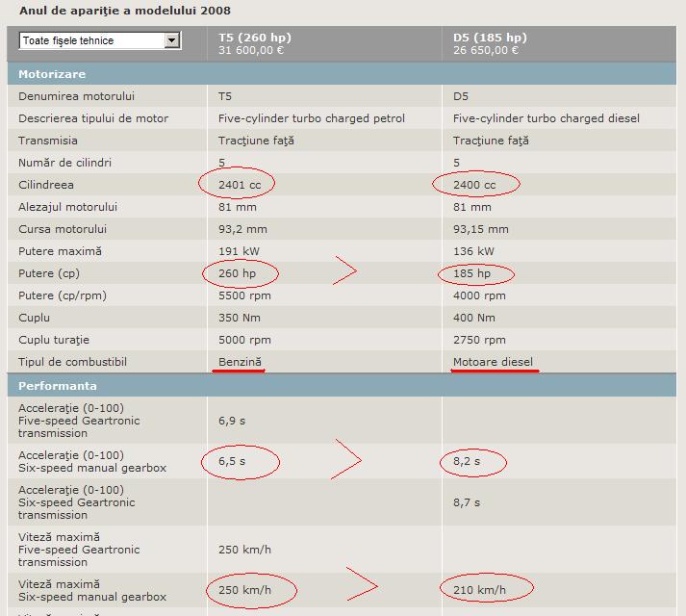Select 'Acceleraţie (0-100) Six-speed Geartronic' label

point(77,502)
